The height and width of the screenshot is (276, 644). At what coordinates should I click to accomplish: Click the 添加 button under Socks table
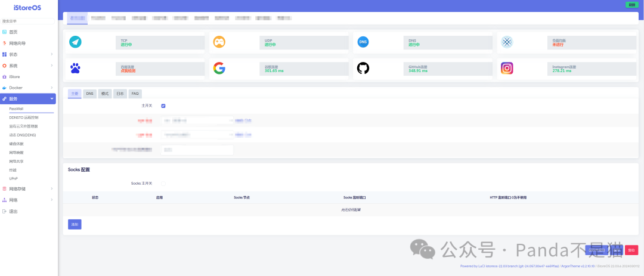coord(75,225)
